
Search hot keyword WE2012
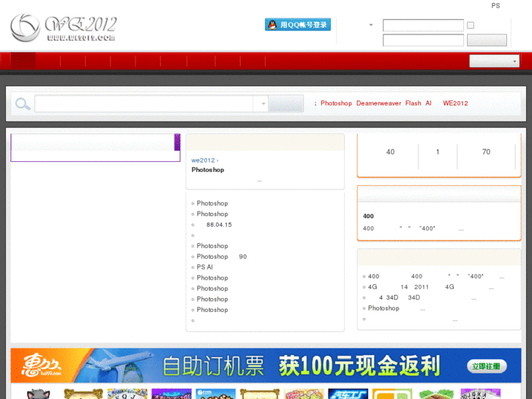tap(455, 103)
